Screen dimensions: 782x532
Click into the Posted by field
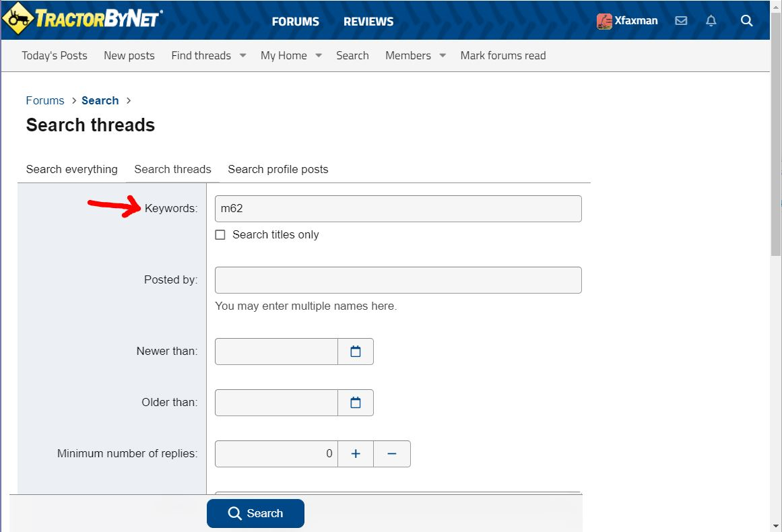[x=397, y=280]
